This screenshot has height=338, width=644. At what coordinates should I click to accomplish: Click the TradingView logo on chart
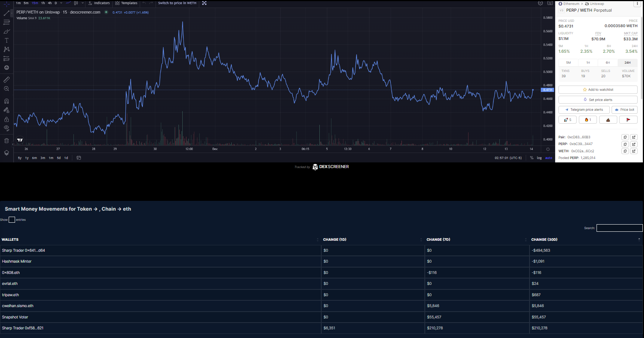click(x=20, y=140)
